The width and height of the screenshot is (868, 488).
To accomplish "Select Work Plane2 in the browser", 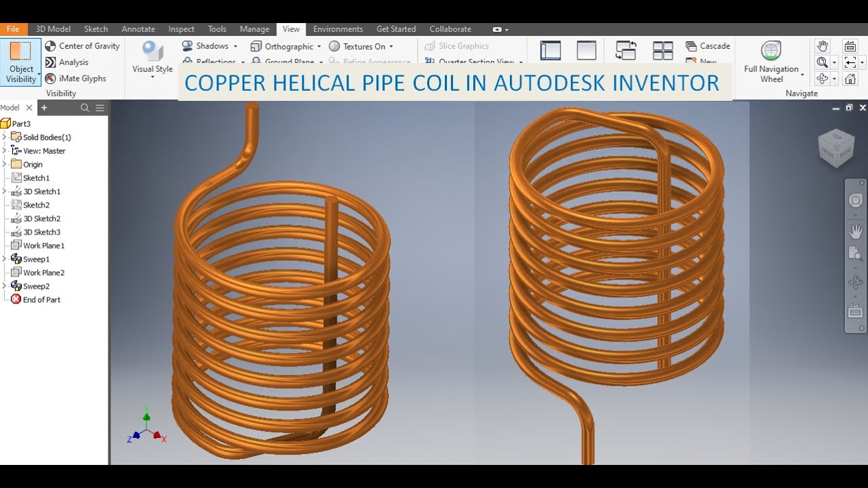I will point(38,272).
